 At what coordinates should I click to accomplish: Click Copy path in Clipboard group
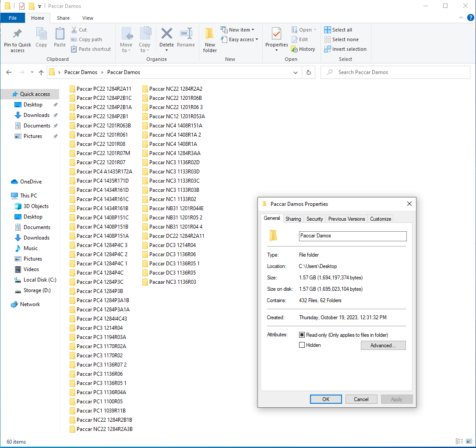click(87, 39)
